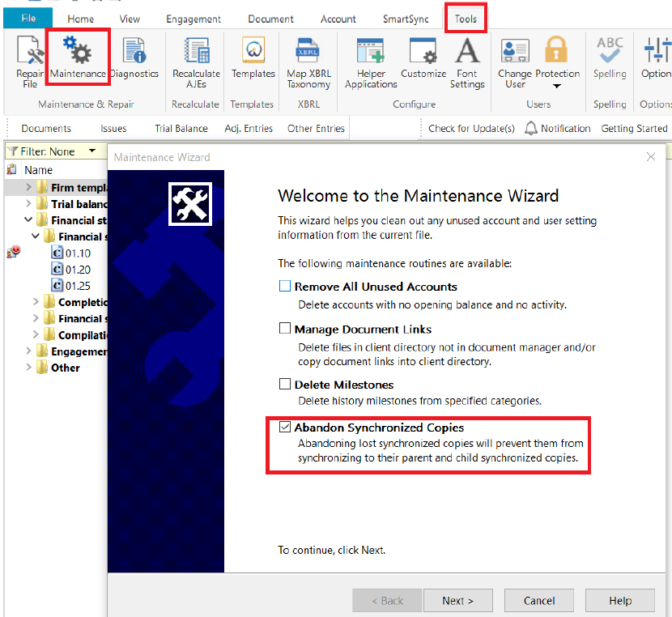
Task: Open Getting Started
Action: coord(634,128)
